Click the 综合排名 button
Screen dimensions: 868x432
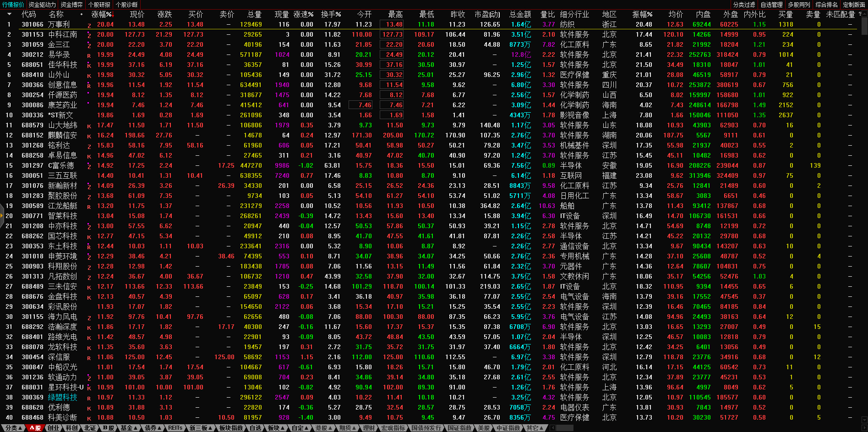(826, 5)
